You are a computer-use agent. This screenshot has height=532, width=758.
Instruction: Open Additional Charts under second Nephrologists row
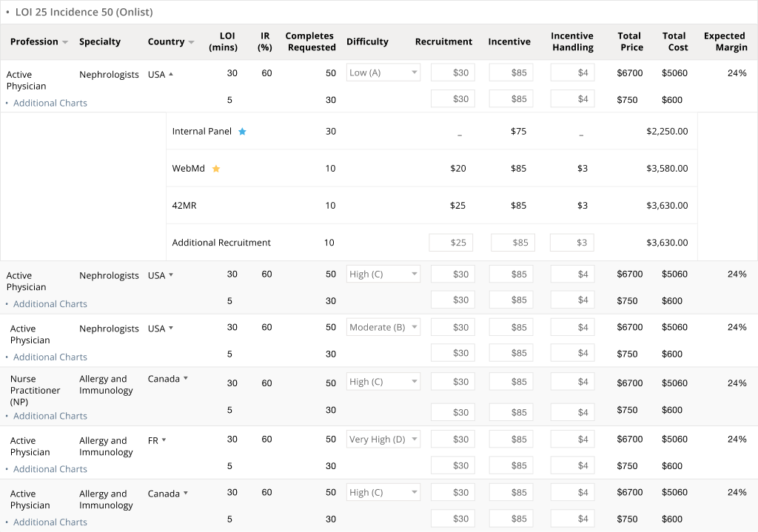click(50, 304)
